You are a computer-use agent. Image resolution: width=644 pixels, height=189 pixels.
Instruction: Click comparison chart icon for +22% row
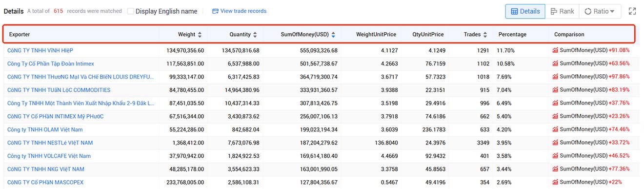[555, 182]
